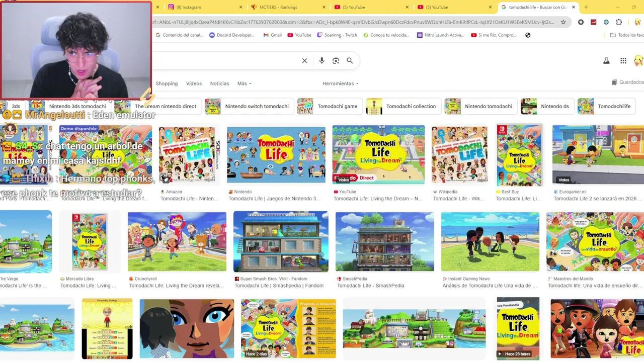Filter by Tomodachi collection chip
Viewport: 644px width, 362px height.
(403, 106)
